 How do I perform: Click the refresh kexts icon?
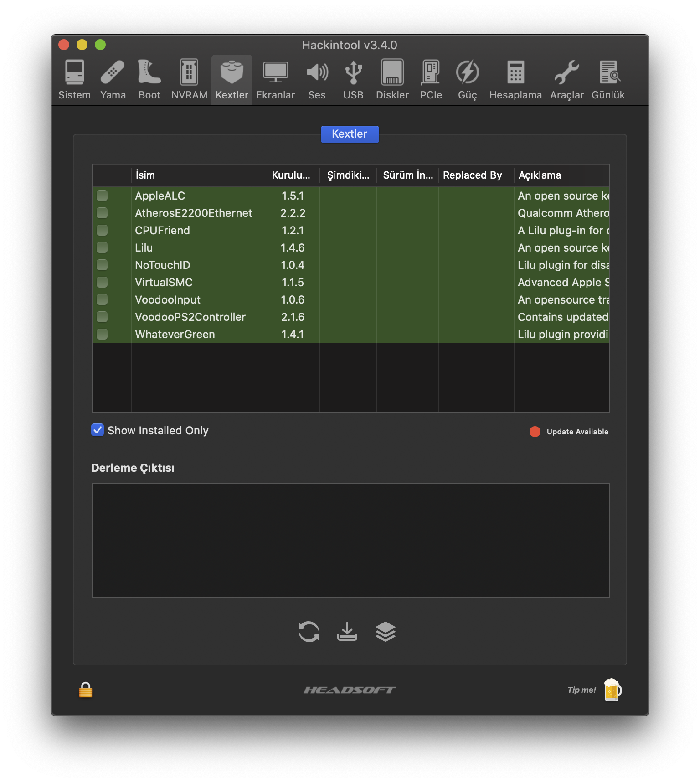click(x=309, y=632)
